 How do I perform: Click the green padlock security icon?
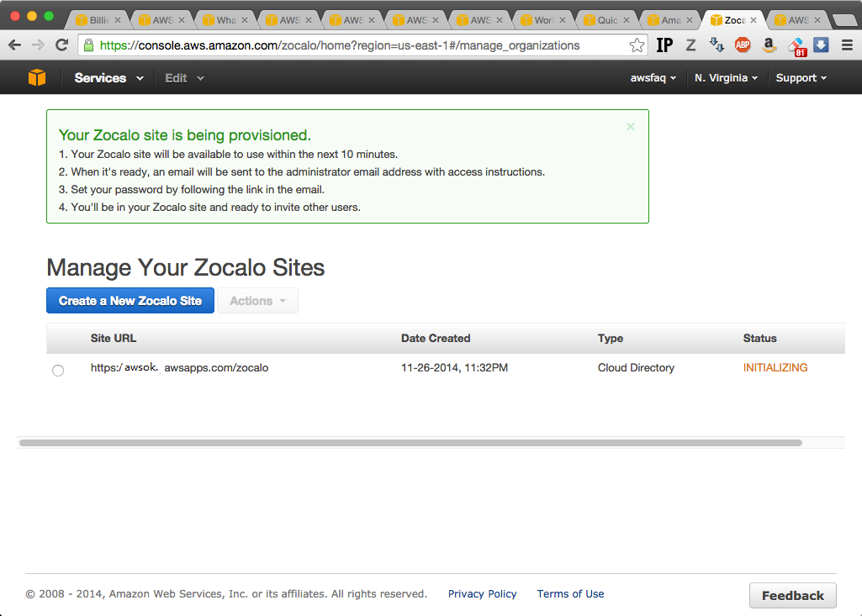(x=88, y=45)
